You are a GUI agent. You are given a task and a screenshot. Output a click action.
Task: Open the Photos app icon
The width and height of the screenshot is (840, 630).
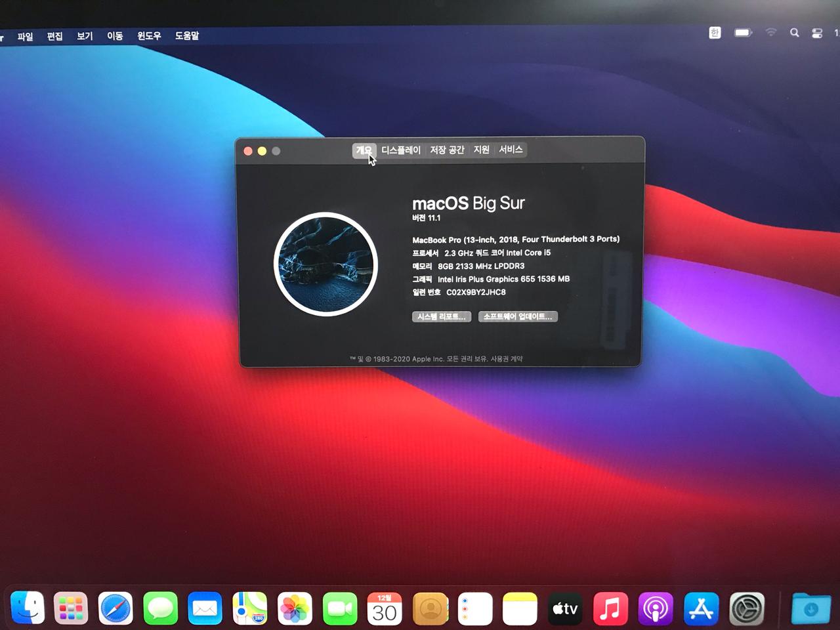pos(295,608)
